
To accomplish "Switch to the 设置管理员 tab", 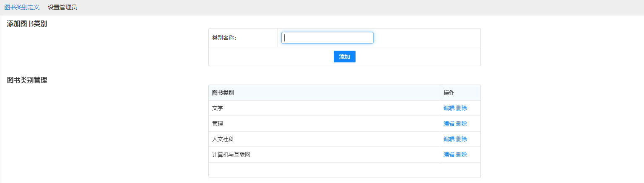I will (x=62, y=7).
